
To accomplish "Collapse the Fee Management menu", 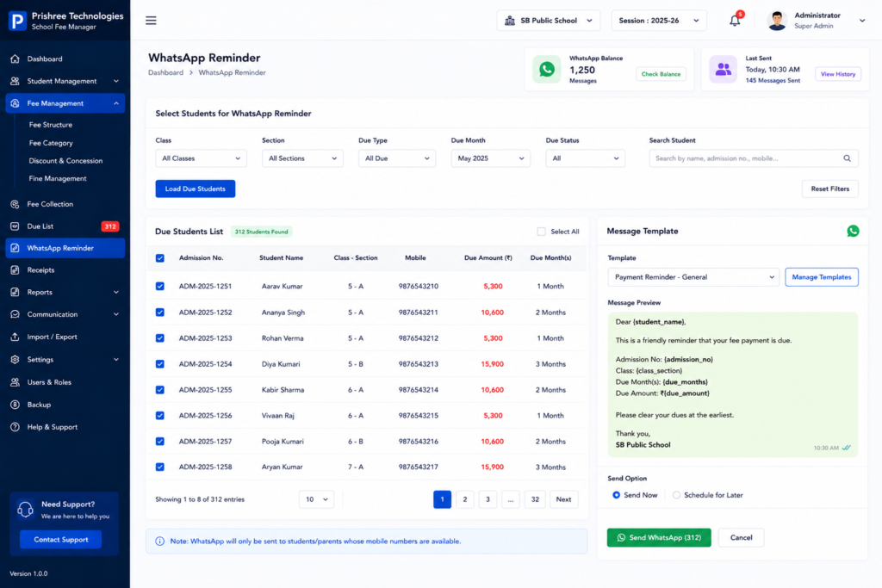I will [x=65, y=103].
